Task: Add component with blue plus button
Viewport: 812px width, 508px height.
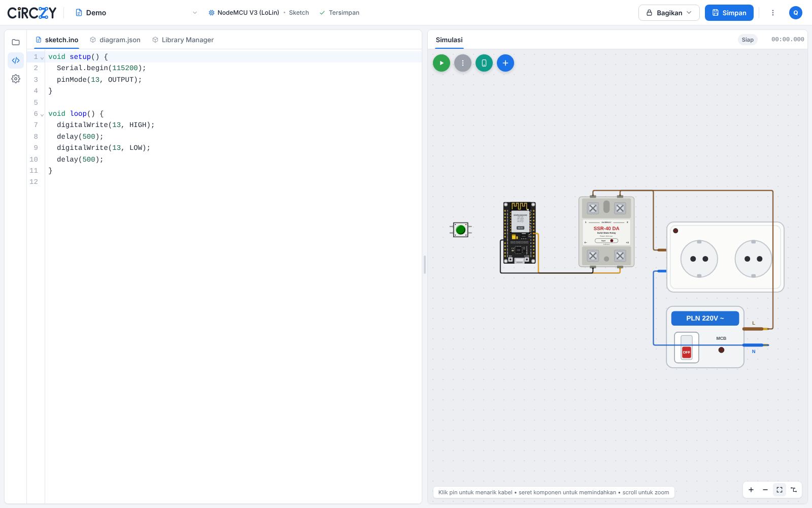Action: 505,63
